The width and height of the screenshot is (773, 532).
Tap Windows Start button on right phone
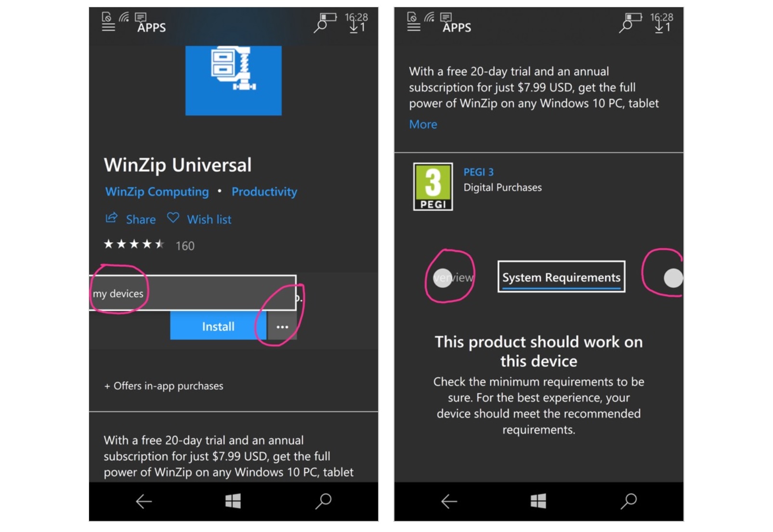point(538,501)
